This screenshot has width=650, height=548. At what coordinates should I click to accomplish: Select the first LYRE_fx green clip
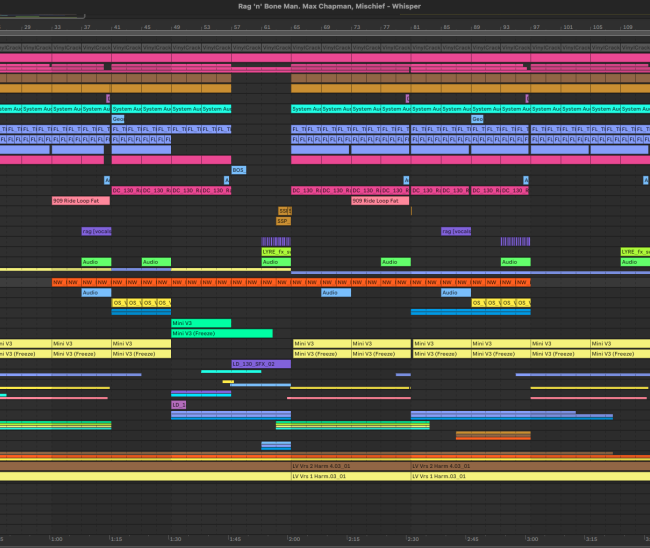[275, 251]
